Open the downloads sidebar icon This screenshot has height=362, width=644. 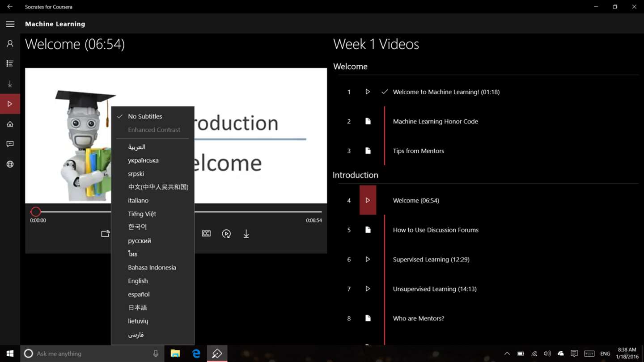pos(10,84)
